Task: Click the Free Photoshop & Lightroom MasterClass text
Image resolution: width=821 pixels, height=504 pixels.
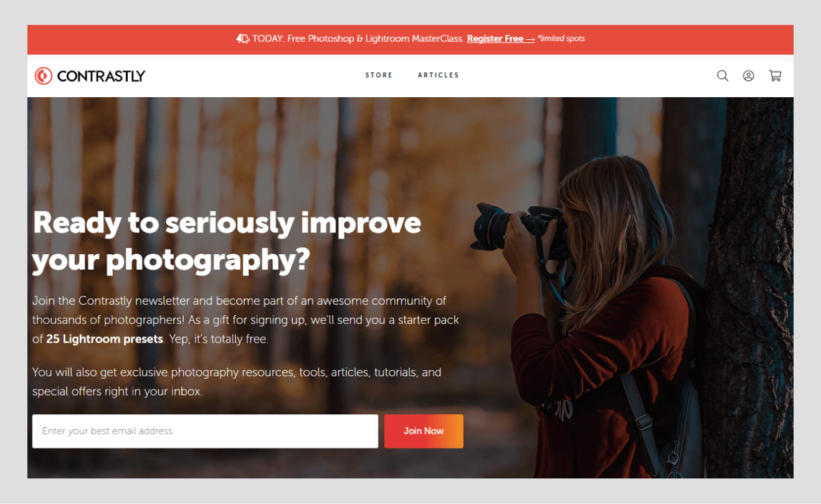Action: [x=376, y=39]
